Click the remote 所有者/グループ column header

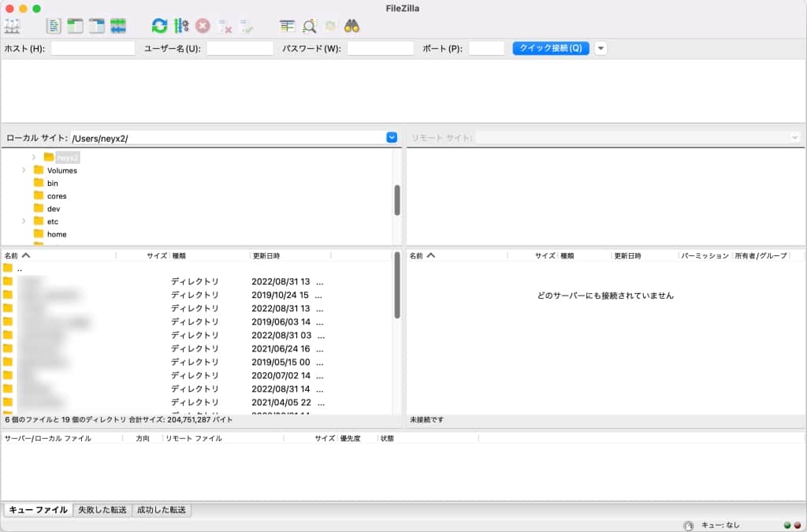click(x=761, y=255)
